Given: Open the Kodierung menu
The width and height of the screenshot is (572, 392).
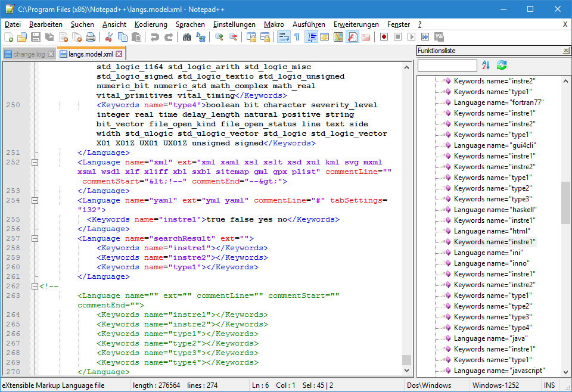Looking at the screenshot, I should (151, 24).
